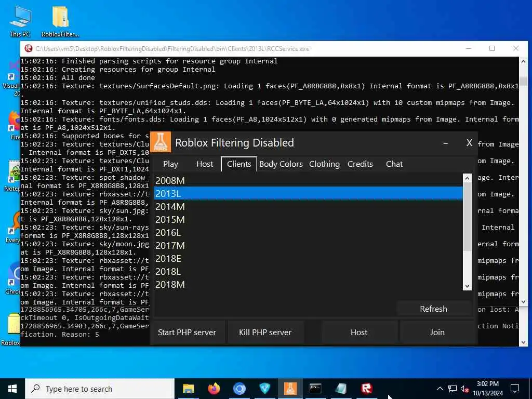
Task: Switch to the console window taskbar icon
Action: pos(315,389)
